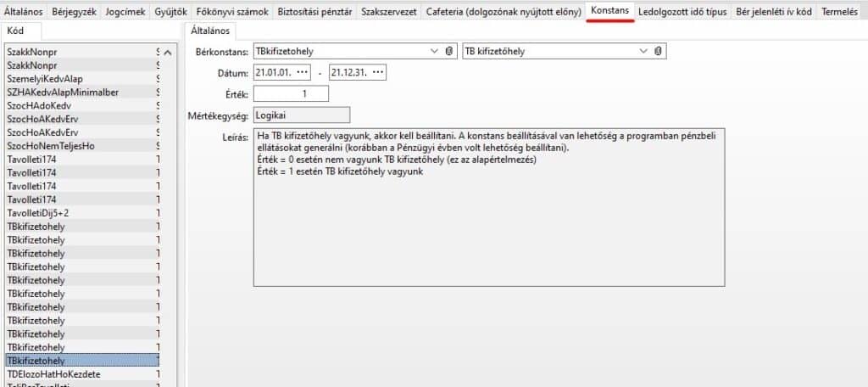The width and height of the screenshot is (868, 387).
Task: Click the list scrollbar up arrow
Action: click(x=168, y=52)
